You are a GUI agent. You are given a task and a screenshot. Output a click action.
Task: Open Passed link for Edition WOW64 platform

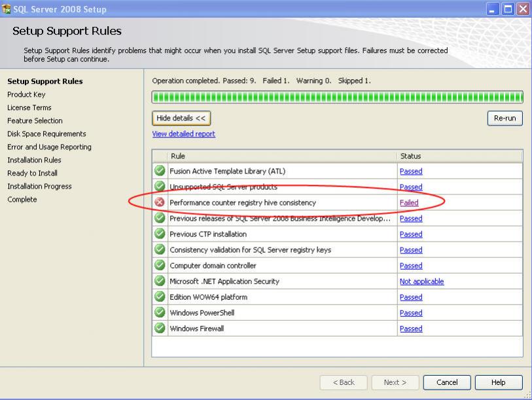coord(411,297)
